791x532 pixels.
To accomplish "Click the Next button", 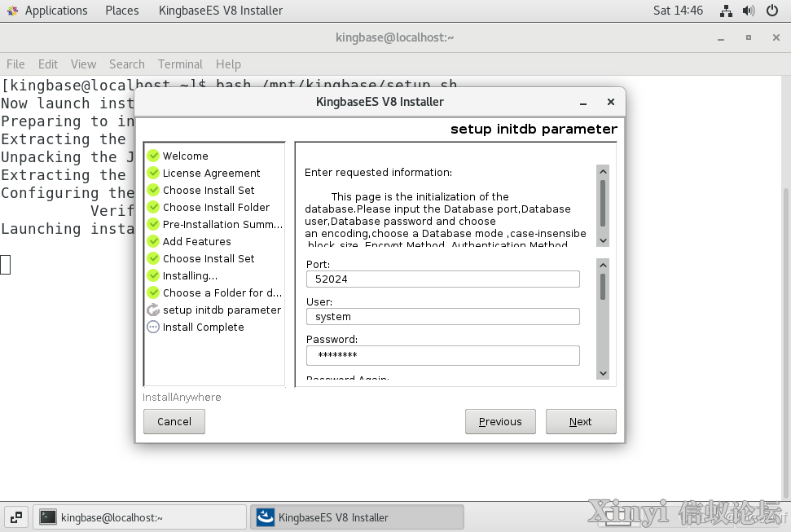I will click(x=581, y=421).
